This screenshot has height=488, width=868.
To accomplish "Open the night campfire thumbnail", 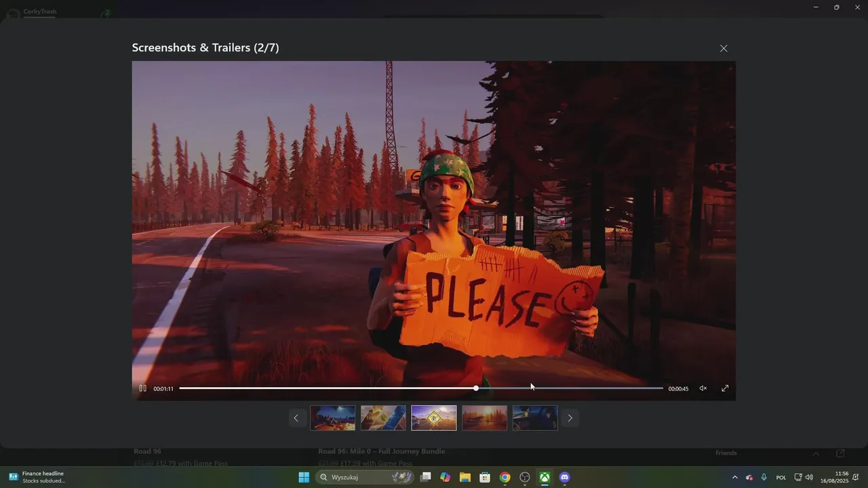I will 332,418.
